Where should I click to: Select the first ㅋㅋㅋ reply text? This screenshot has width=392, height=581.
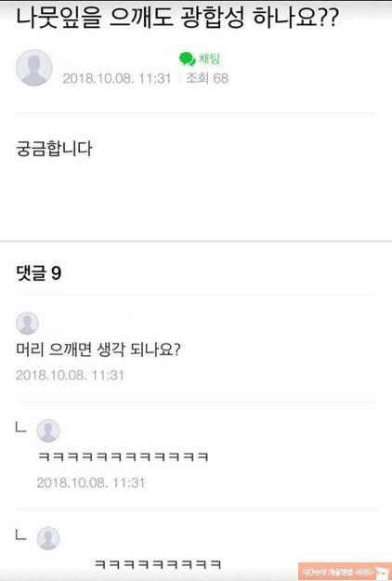pos(124,456)
